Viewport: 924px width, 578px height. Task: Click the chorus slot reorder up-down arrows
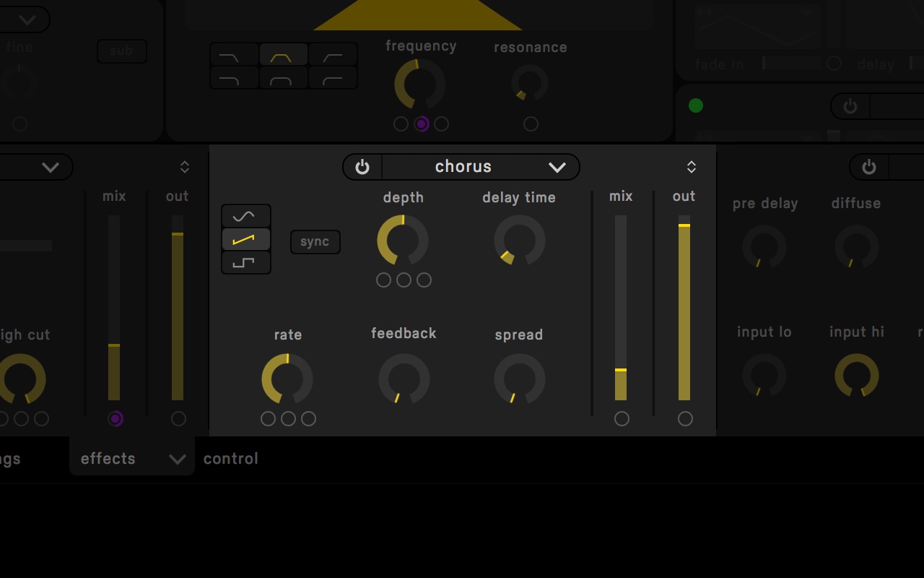(x=692, y=167)
